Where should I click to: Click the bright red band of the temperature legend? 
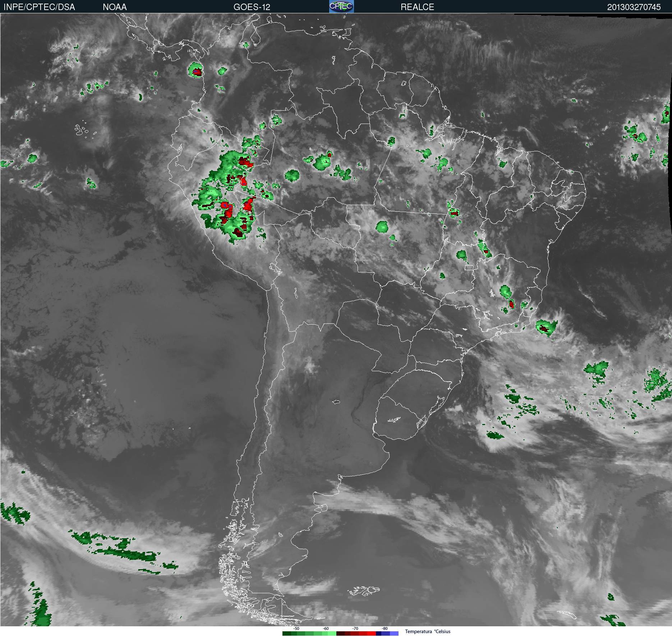(x=372, y=633)
